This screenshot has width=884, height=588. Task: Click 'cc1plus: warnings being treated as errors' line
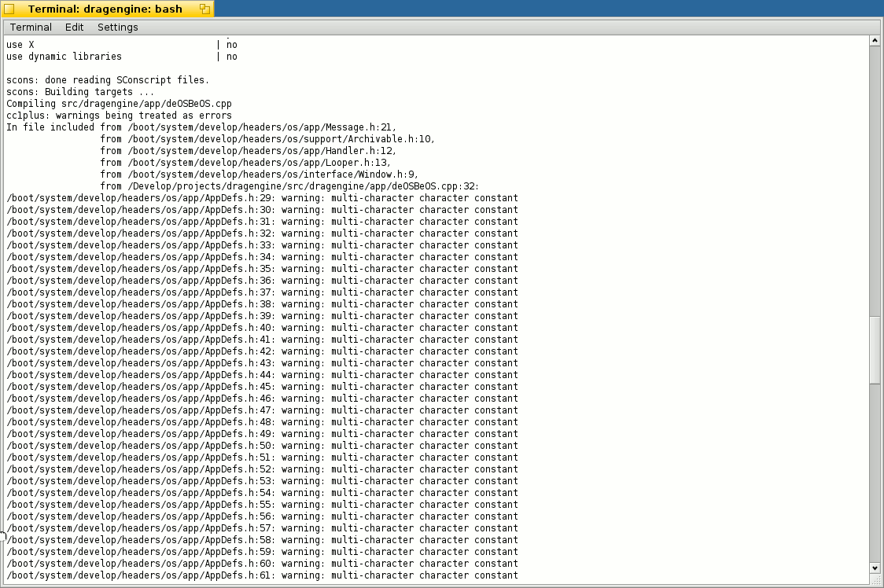click(x=119, y=116)
